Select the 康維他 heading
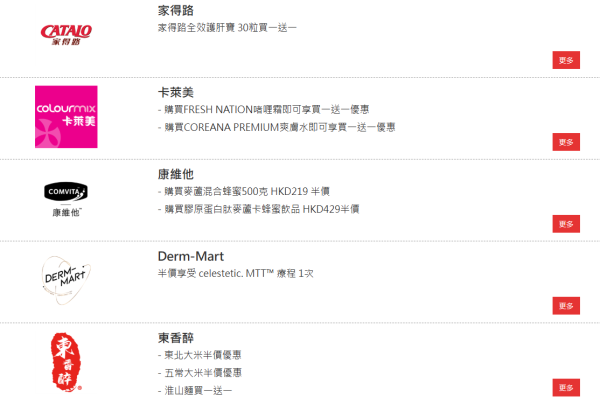The height and width of the screenshot is (404, 600). point(176,174)
